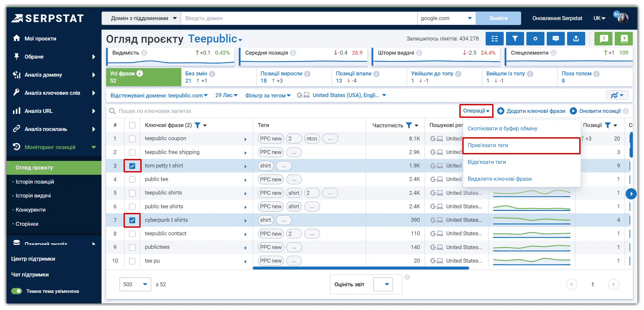The height and width of the screenshot is (310, 644).
Task: Open the Операції menu button
Action: pos(476,111)
